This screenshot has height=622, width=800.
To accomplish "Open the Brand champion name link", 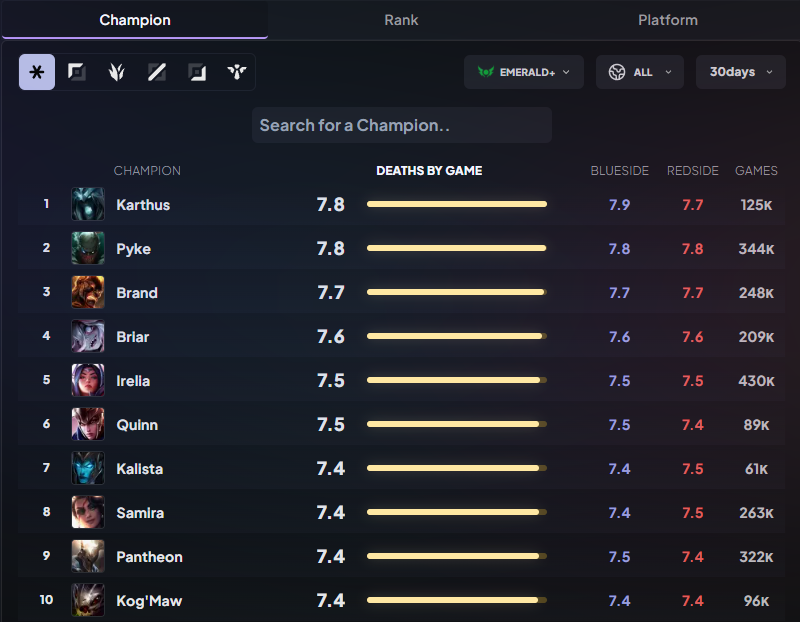I will 137,293.
